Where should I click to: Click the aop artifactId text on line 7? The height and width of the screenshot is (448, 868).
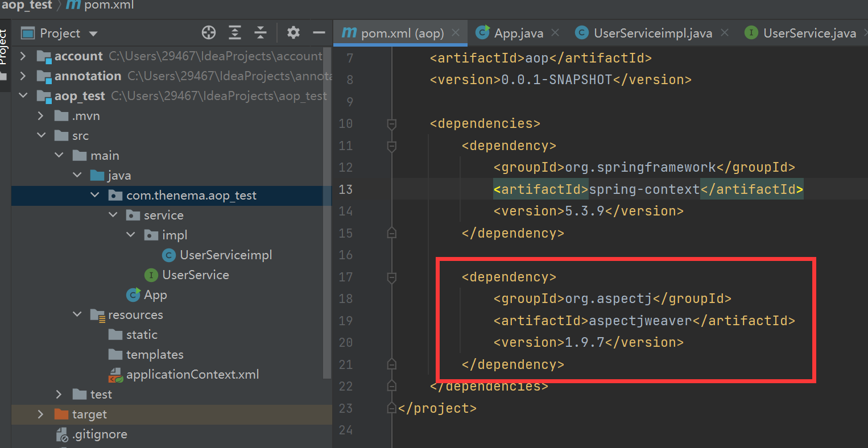coord(537,58)
